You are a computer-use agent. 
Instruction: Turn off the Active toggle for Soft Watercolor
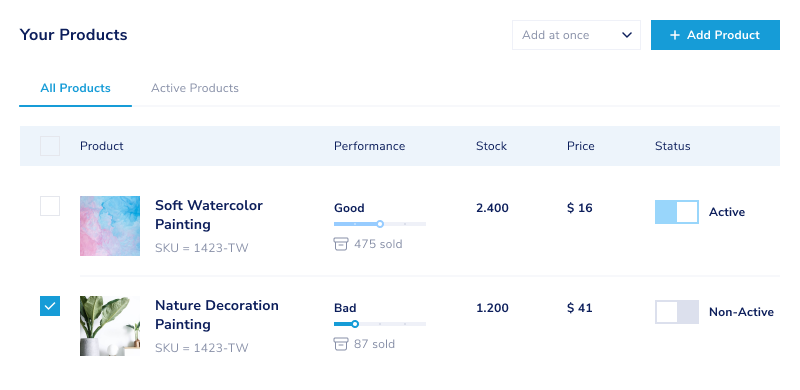click(677, 212)
